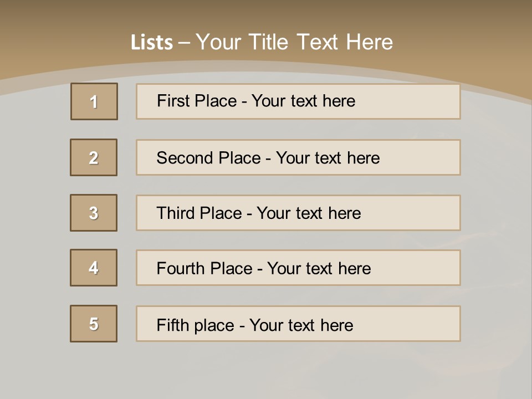Select the number 3 box
This screenshot has height=399, width=532.
tap(94, 213)
